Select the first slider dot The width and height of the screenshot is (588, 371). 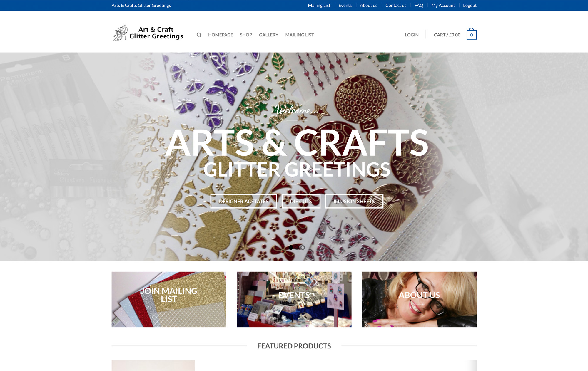click(x=291, y=248)
